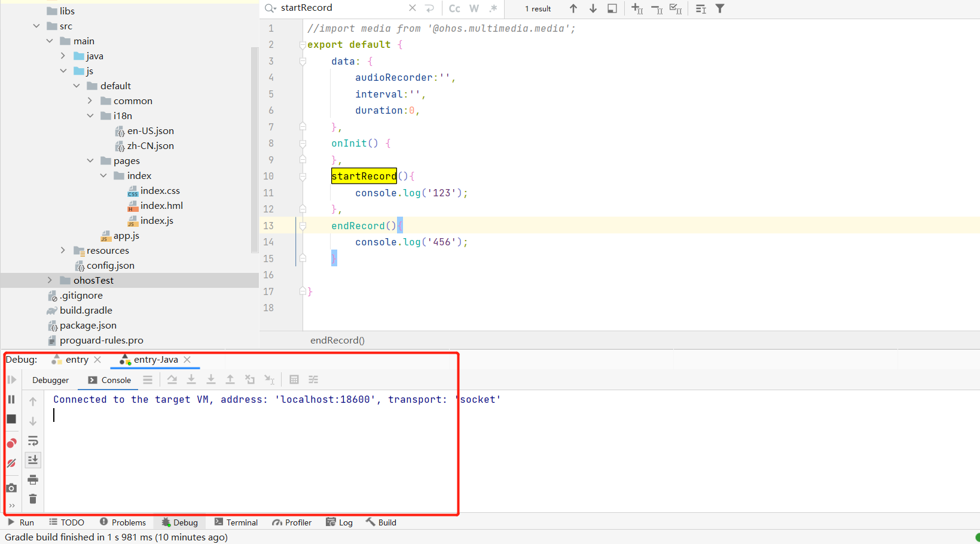Open search filter funnel icon

[x=720, y=8]
